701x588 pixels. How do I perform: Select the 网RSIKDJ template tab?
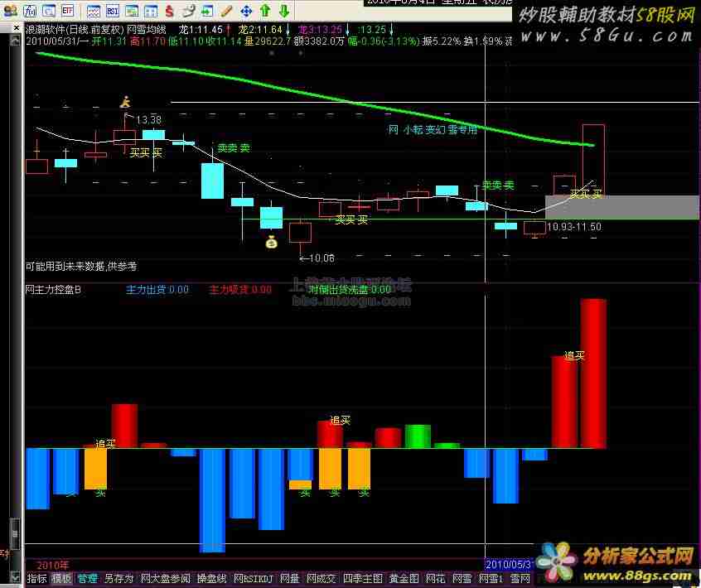tap(253, 579)
